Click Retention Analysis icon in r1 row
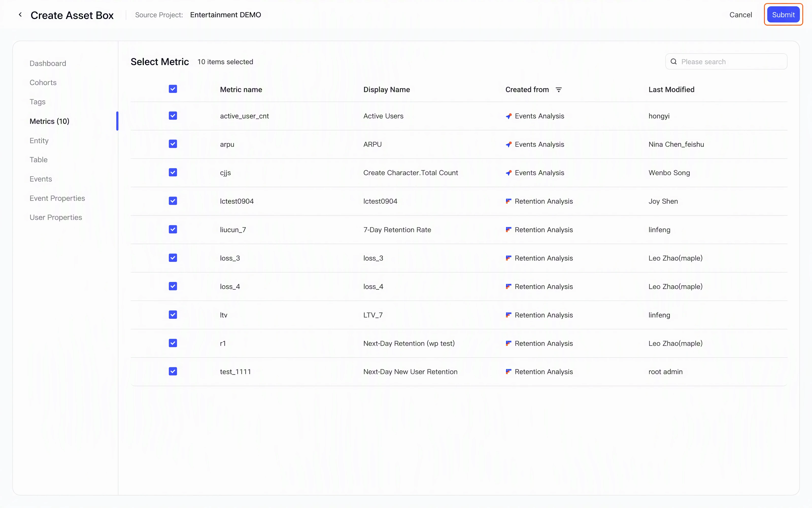The height and width of the screenshot is (508, 812). tap(509, 343)
